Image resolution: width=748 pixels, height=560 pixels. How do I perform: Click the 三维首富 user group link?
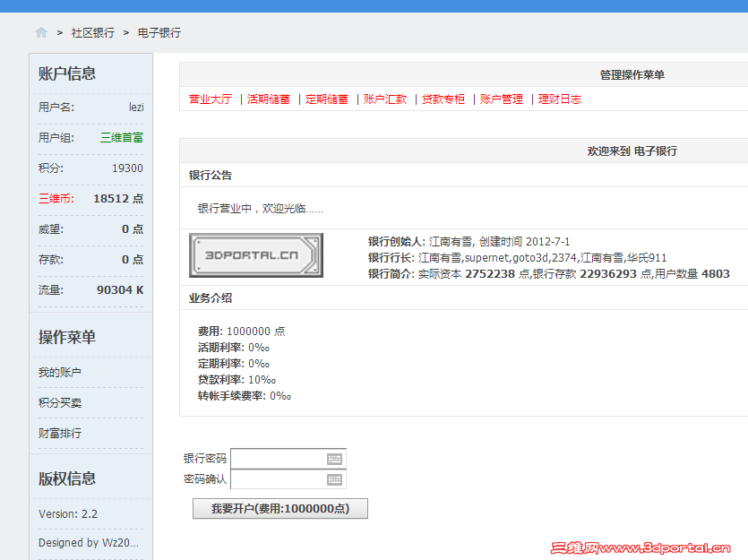122,137
